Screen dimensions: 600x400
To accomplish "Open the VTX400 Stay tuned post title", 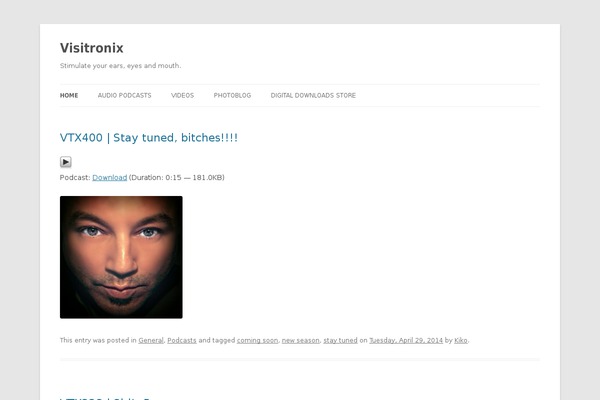I will click(149, 138).
